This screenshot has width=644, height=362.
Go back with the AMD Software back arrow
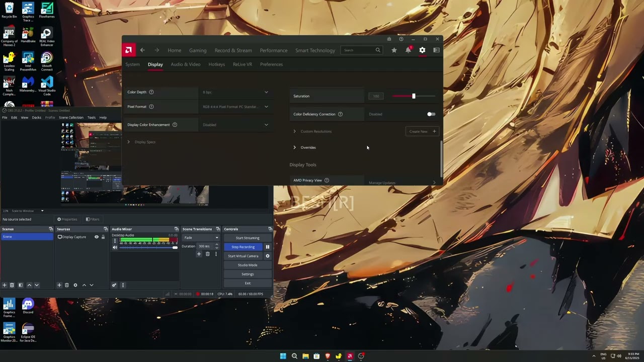pos(142,50)
